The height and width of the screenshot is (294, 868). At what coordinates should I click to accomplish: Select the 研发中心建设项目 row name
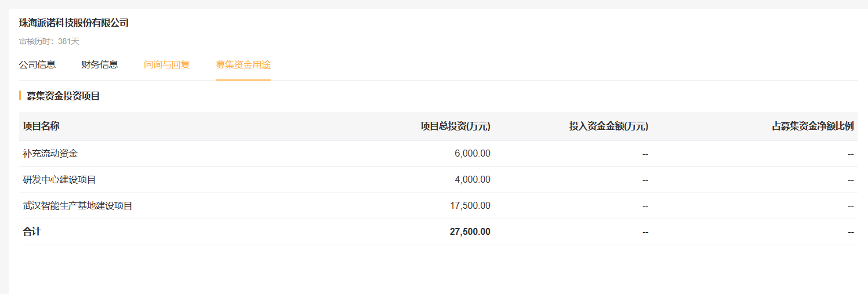[60, 180]
